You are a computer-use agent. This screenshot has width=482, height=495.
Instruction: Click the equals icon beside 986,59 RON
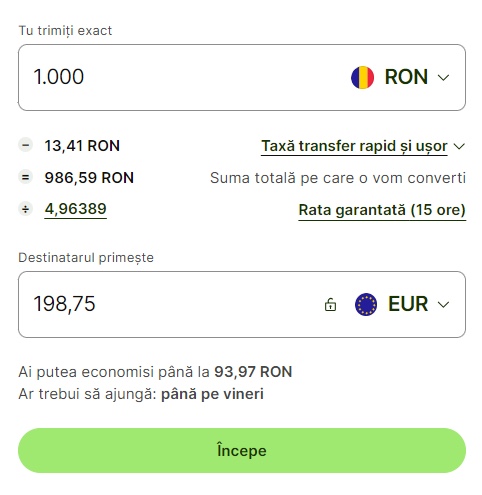coord(25,177)
